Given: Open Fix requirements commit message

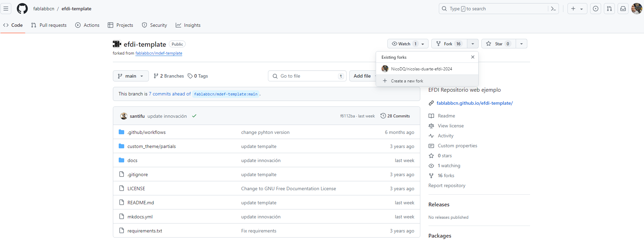Looking at the screenshot, I should click(259, 231).
